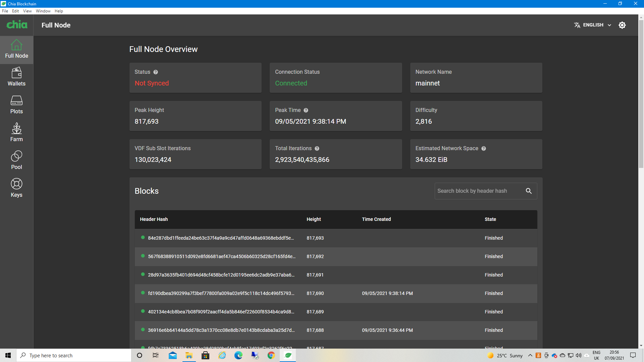
Task: Open the Window menu
Action: pyautogui.click(x=43, y=11)
